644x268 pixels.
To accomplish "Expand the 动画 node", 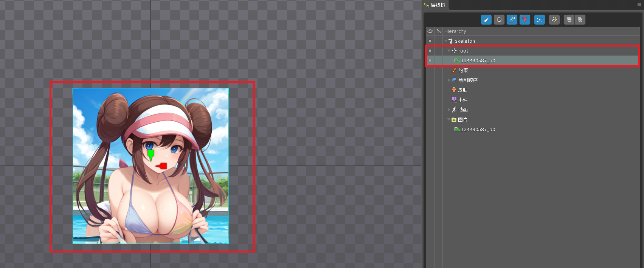I will click(449, 110).
